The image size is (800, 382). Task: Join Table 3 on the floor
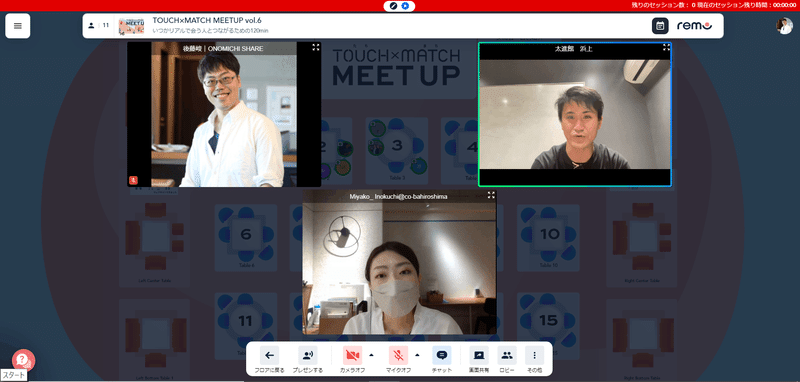[397, 150]
